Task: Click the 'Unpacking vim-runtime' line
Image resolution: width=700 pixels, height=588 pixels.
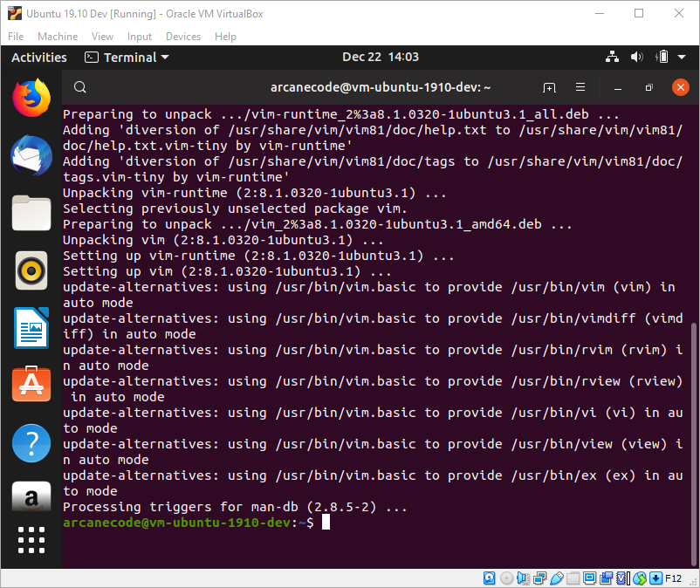Action: 255,193
